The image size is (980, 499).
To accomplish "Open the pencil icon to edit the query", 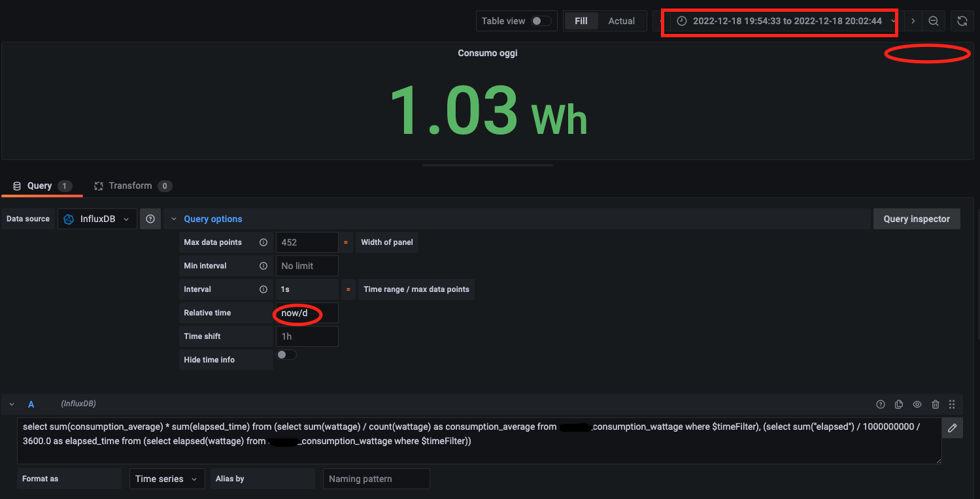I will [x=953, y=428].
